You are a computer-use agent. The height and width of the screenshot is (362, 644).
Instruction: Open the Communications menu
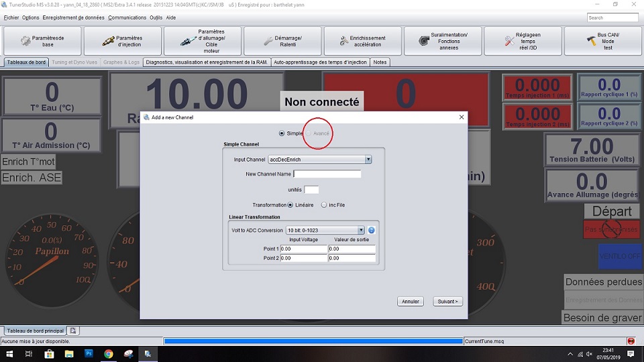pyautogui.click(x=127, y=17)
